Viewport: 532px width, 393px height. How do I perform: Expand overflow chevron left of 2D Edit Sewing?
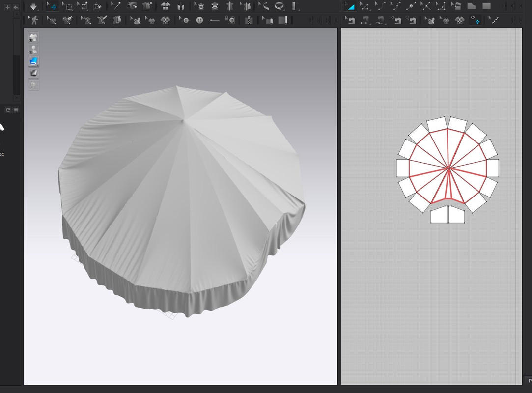[336, 20]
